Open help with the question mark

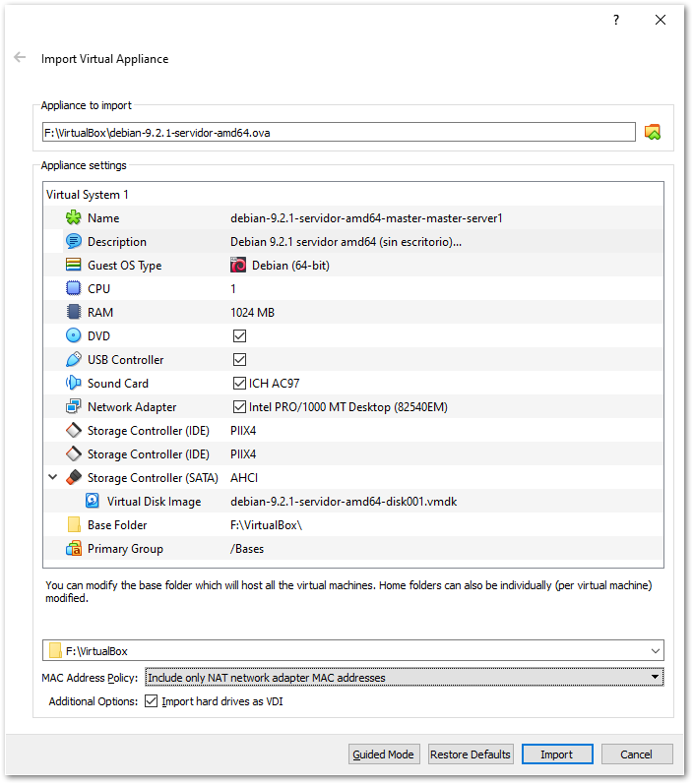616,20
